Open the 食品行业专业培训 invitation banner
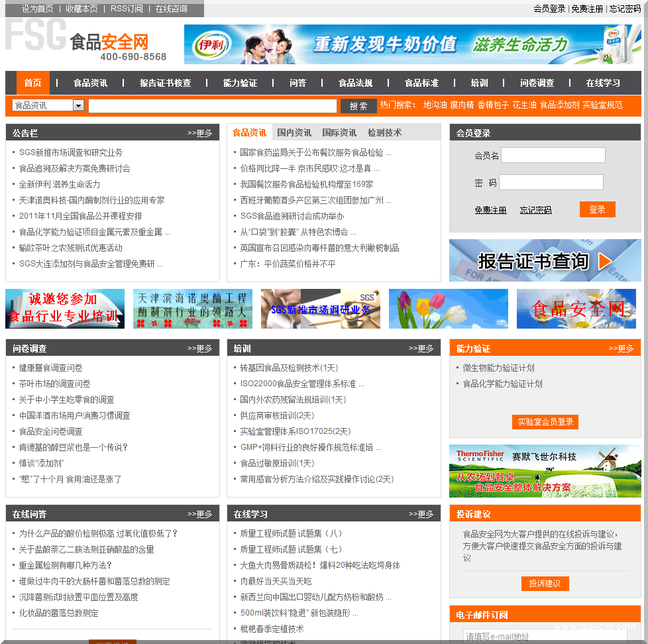The height and width of the screenshot is (644, 648). (64, 309)
